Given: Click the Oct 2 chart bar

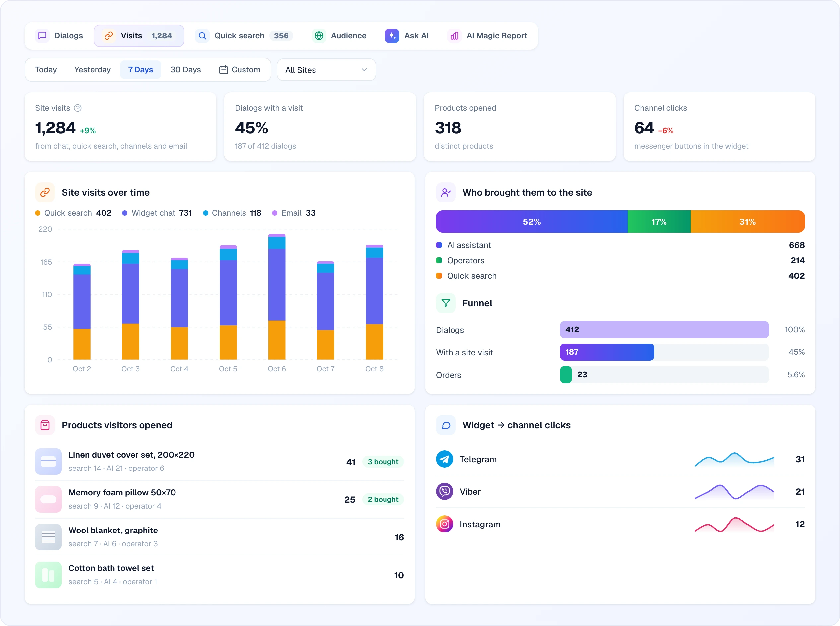Looking at the screenshot, I should 82,311.
